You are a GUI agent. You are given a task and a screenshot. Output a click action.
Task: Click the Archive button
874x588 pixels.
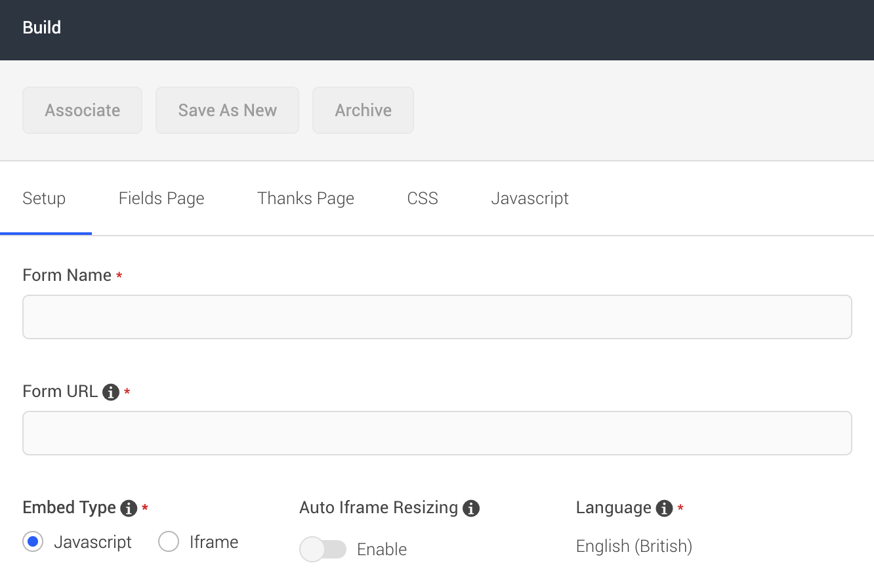(364, 110)
